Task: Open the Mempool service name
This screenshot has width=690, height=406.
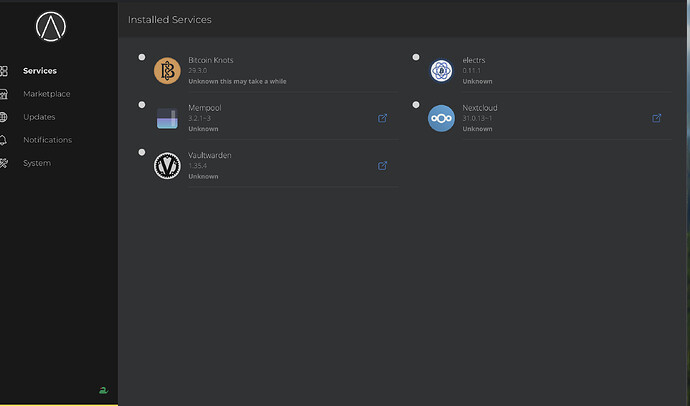Action: 205,108
